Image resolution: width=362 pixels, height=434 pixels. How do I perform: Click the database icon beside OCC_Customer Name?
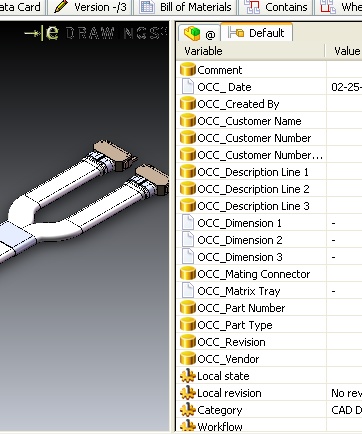(187, 120)
